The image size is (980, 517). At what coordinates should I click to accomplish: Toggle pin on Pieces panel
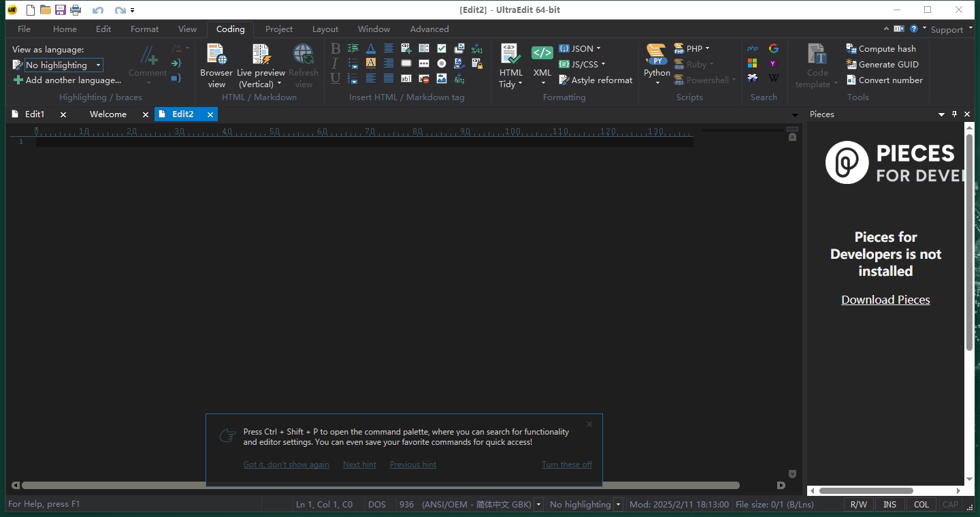(955, 114)
